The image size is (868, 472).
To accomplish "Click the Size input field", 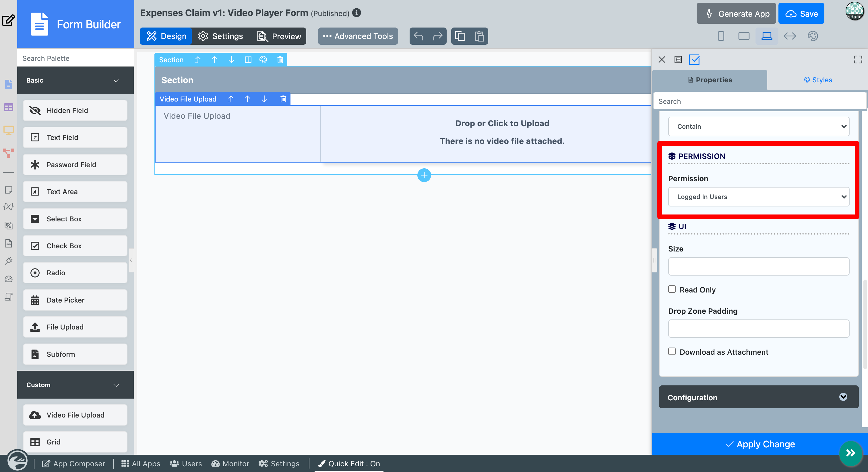I will (758, 266).
